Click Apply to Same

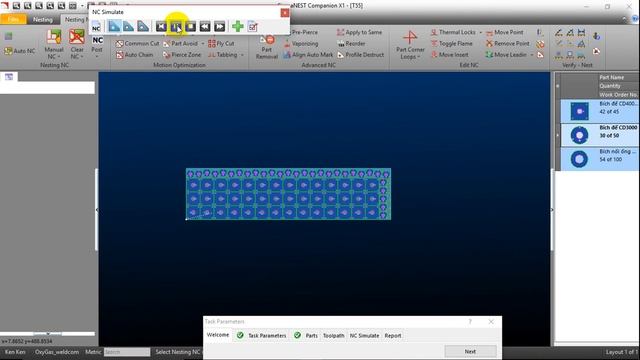(x=360, y=32)
